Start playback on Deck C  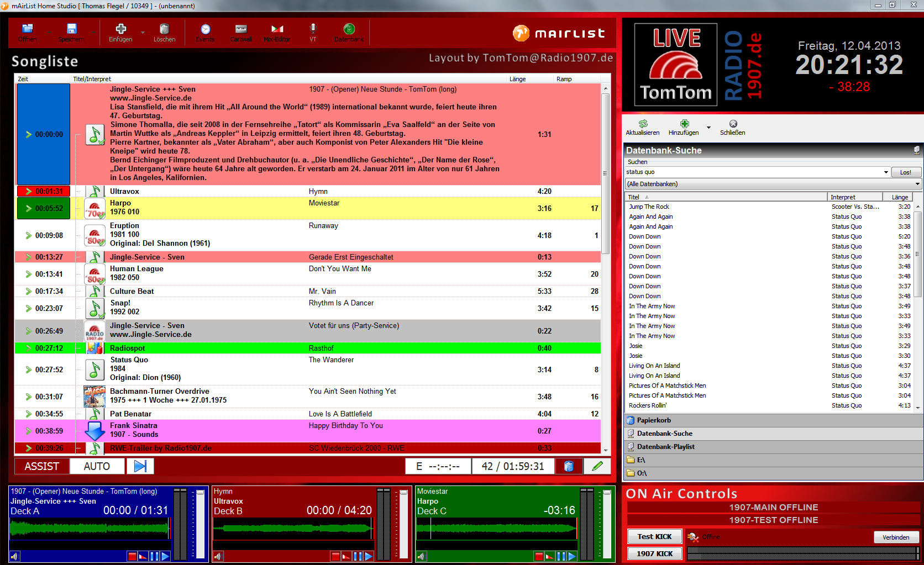click(572, 556)
